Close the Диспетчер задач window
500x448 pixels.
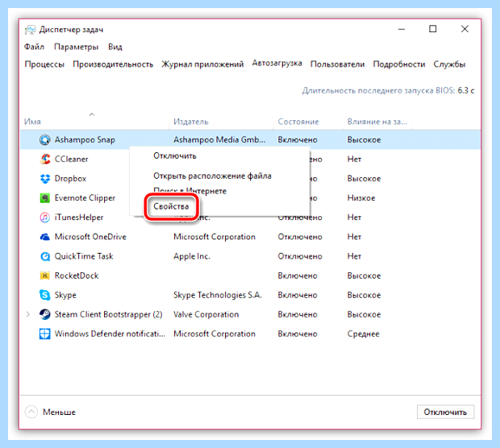(465, 29)
